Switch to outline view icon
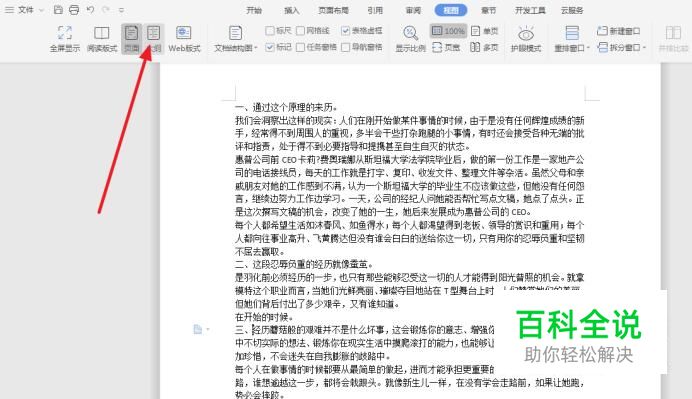 click(x=154, y=39)
